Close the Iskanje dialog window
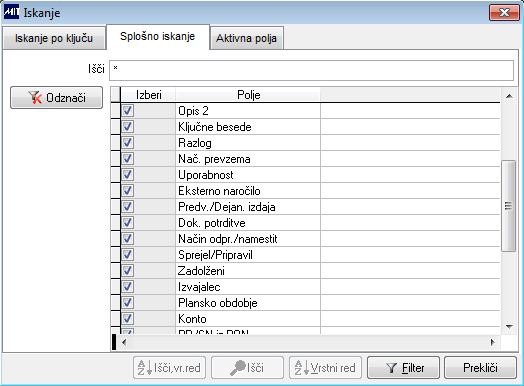Image resolution: width=524 pixels, height=386 pixels. tap(504, 13)
